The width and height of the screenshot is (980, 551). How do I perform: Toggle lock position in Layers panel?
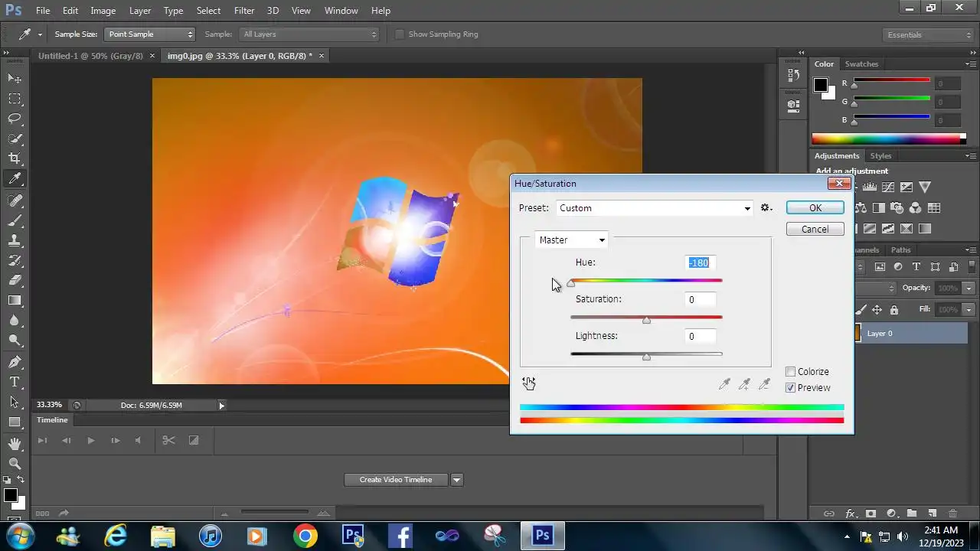point(877,310)
